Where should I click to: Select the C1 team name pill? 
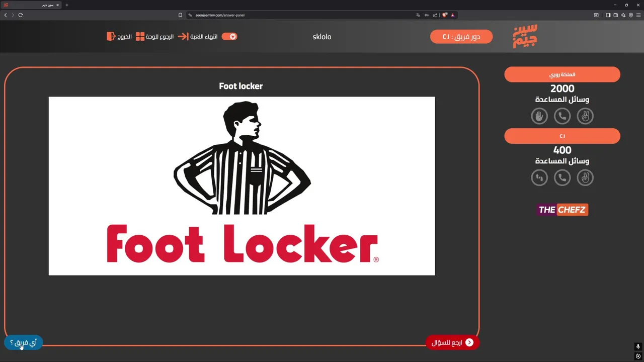tap(562, 136)
